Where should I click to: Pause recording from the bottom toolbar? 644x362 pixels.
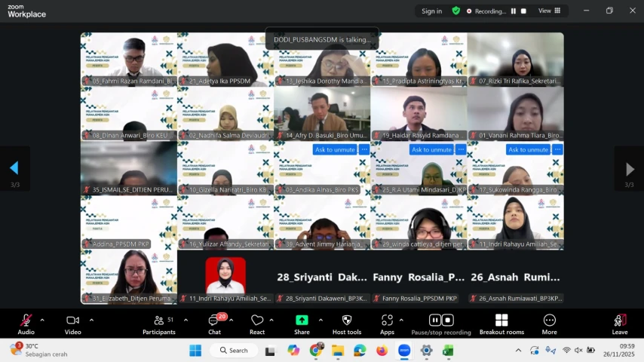pos(434,320)
